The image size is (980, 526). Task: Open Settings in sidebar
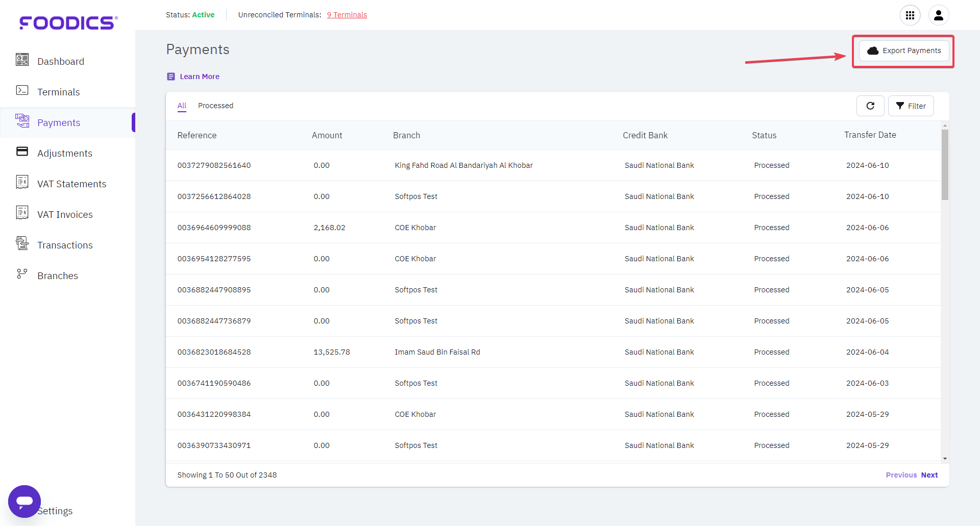[x=55, y=511]
